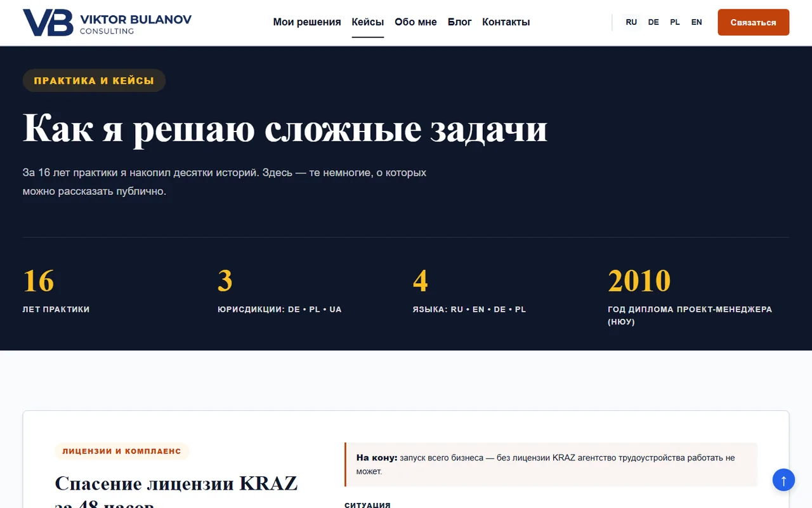Click ЮРИСДИКЦИИ: DE • PL • UA label
This screenshot has height=508, width=812.
(x=280, y=309)
